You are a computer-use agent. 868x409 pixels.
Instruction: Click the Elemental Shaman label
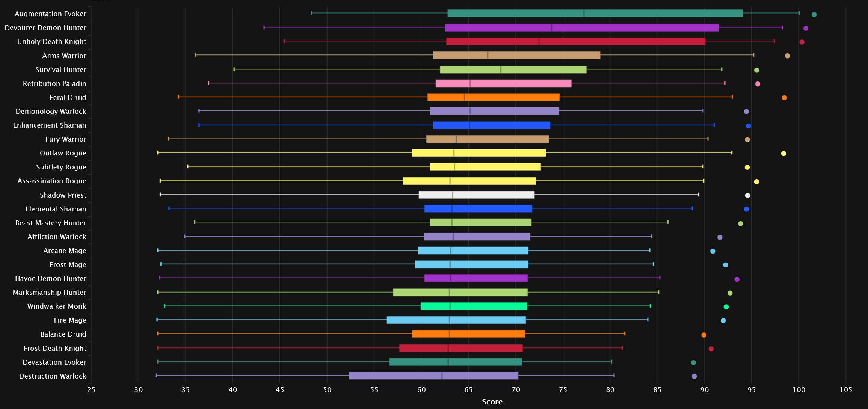[x=56, y=209]
